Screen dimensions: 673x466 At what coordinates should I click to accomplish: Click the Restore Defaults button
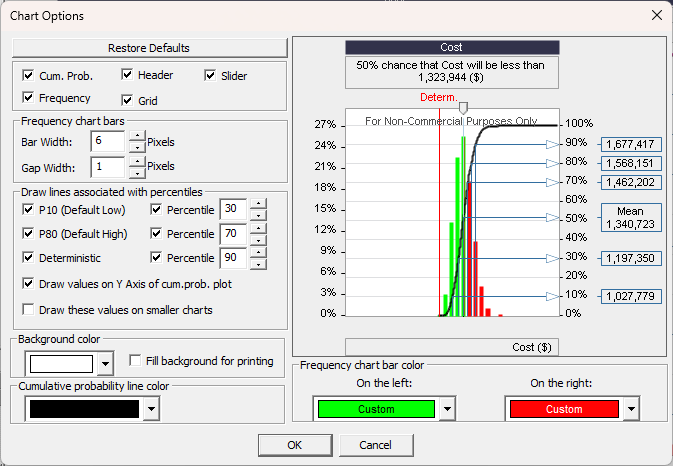coord(150,48)
